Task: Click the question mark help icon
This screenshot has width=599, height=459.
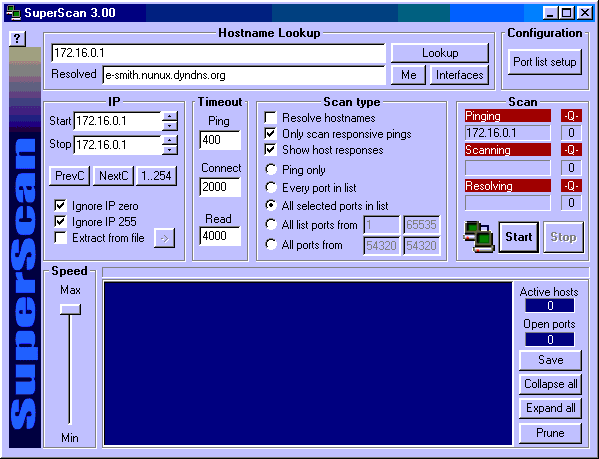Action: (17, 39)
